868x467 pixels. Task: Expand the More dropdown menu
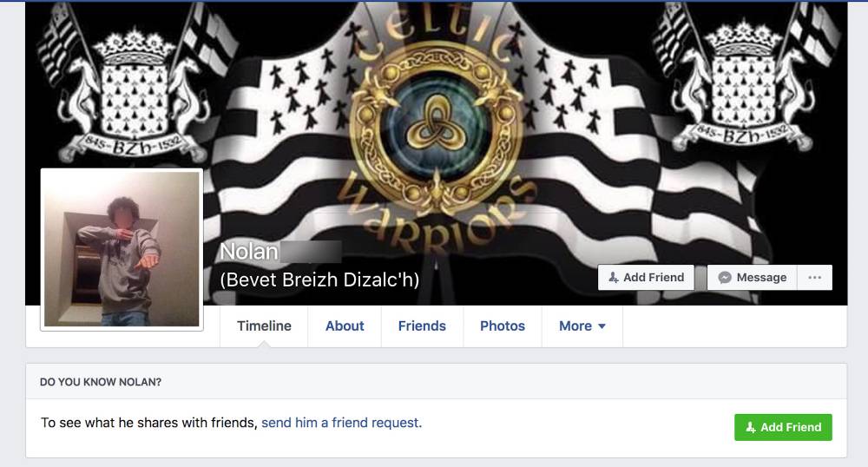click(582, 326)
